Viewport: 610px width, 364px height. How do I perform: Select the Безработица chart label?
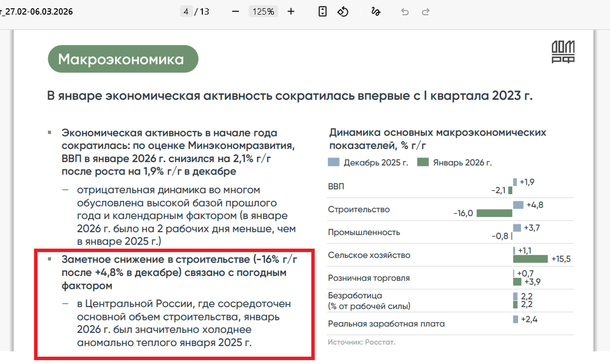(x=369, y=300)
